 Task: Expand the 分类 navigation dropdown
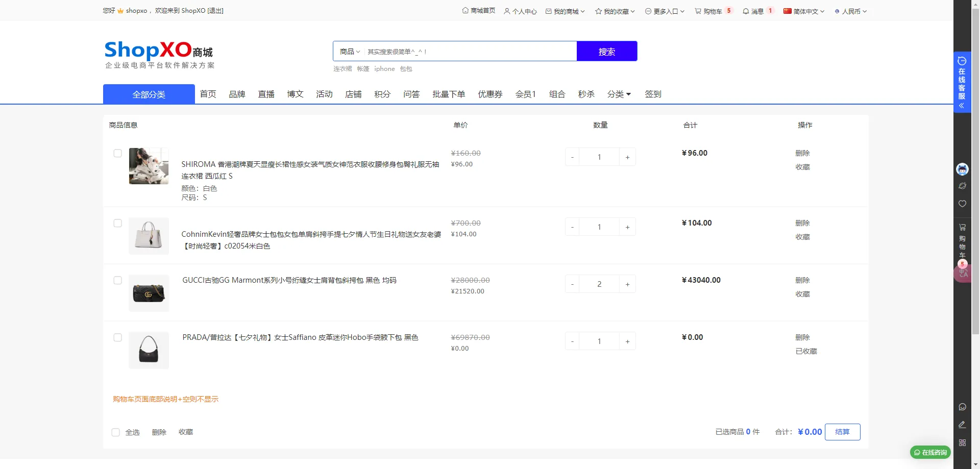coord(619,94)
